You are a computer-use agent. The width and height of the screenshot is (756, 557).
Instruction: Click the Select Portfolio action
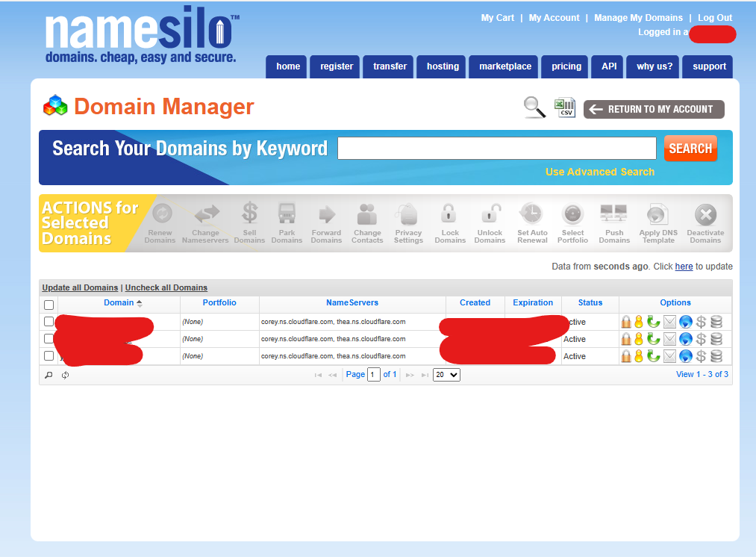573,224
